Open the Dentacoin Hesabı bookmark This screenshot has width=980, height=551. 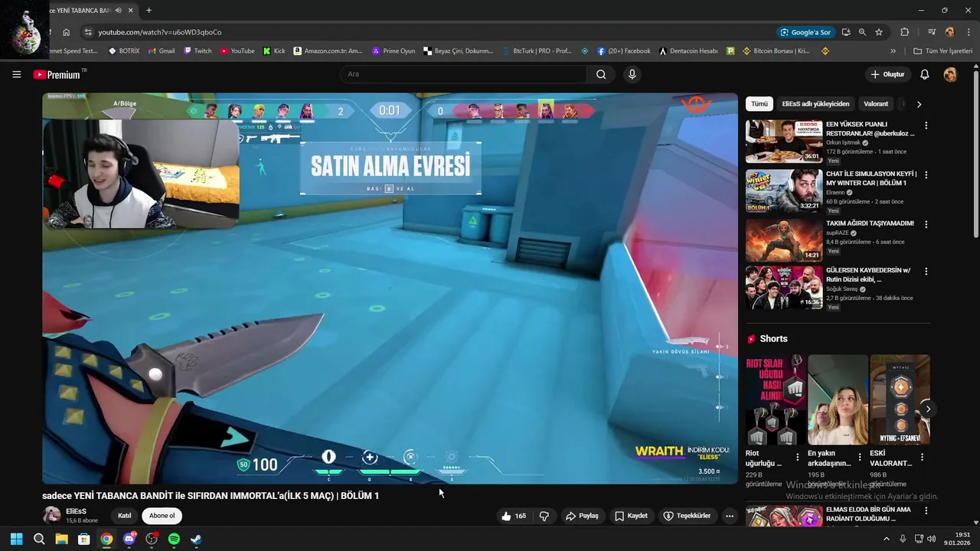click(x=688, y=51)
